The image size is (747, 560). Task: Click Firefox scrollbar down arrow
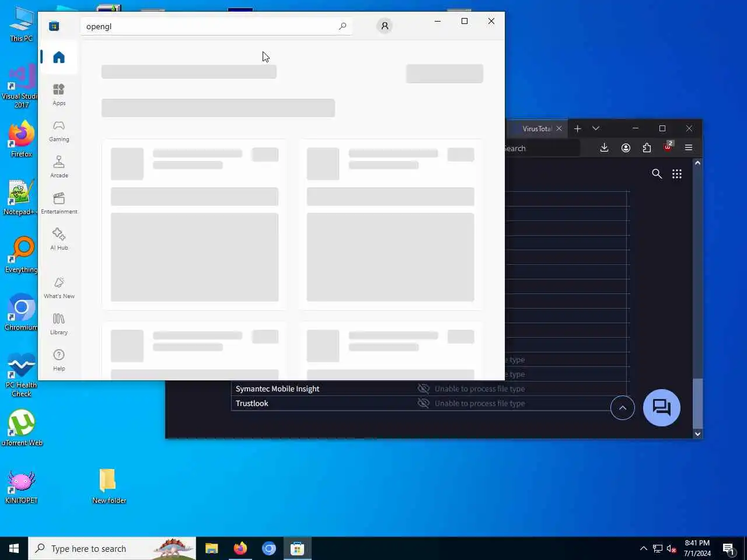697,433
